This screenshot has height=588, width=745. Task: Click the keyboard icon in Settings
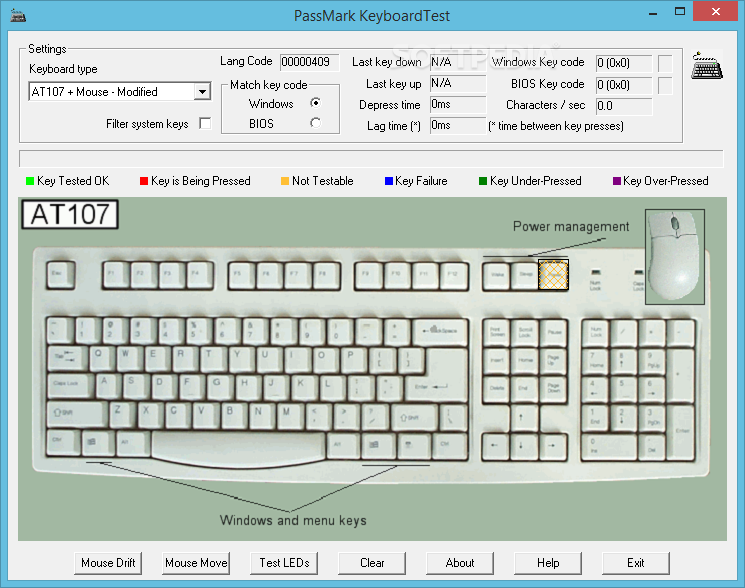[707, 66]
